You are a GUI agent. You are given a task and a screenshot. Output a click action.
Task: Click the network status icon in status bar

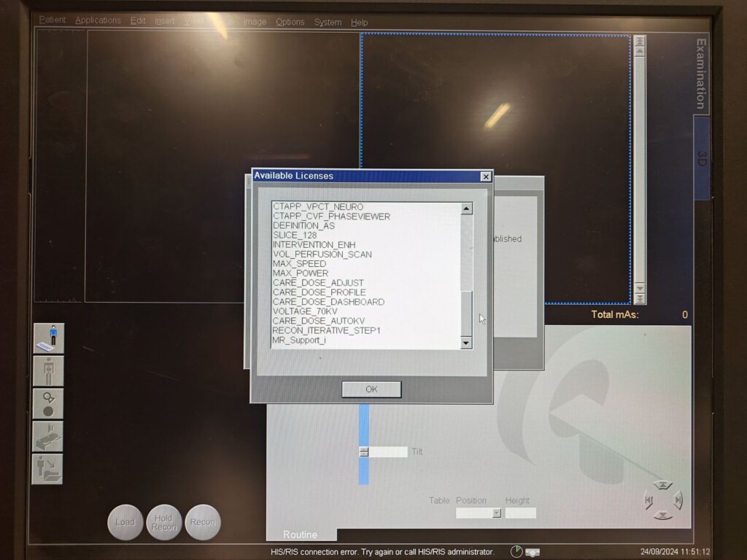(x=533, y=552)
